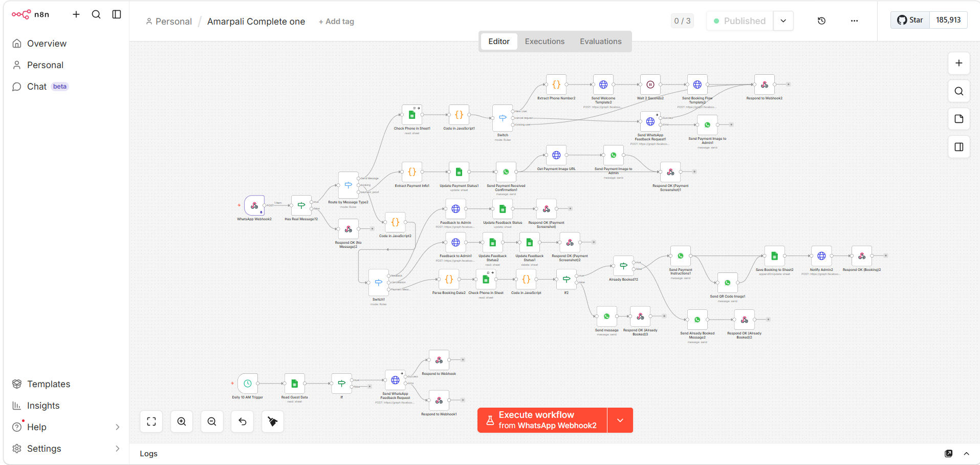Open the dropdown arrow next to Published
980x465 pixels.
(x=783, y=21)
